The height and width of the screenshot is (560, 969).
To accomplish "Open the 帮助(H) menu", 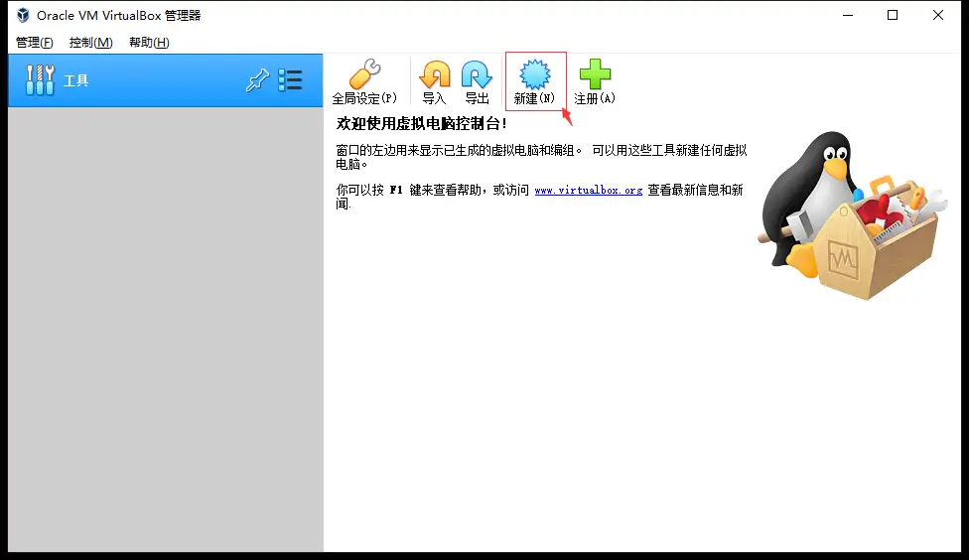I will pyautogui.click(x=149, y=43).
